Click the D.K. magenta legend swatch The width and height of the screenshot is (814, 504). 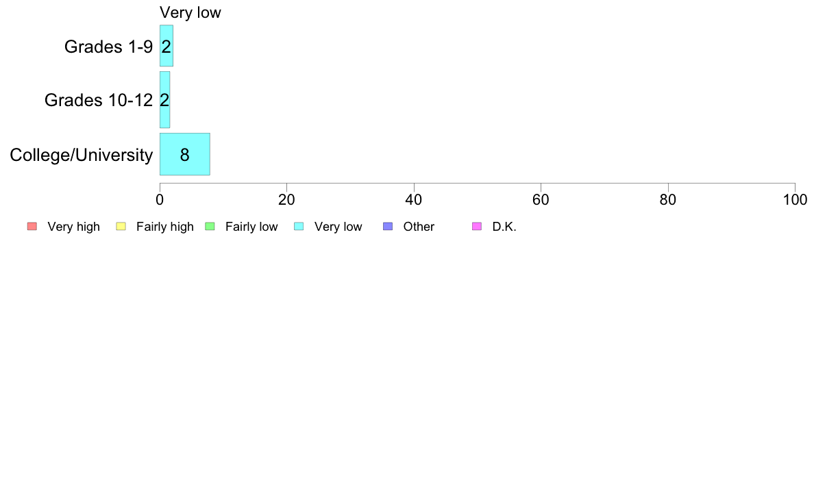click(477, 226)
